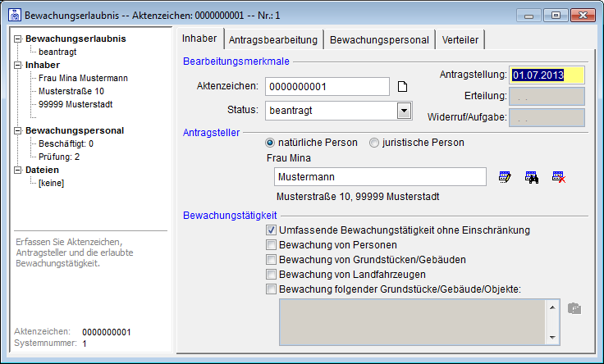Select Dateien node in the tree

(41, 170)
